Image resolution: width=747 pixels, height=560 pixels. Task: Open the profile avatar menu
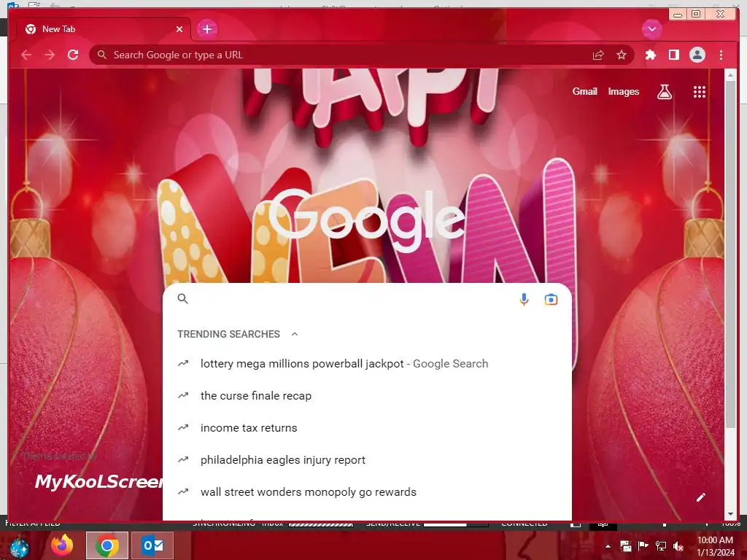coord(697,55)
